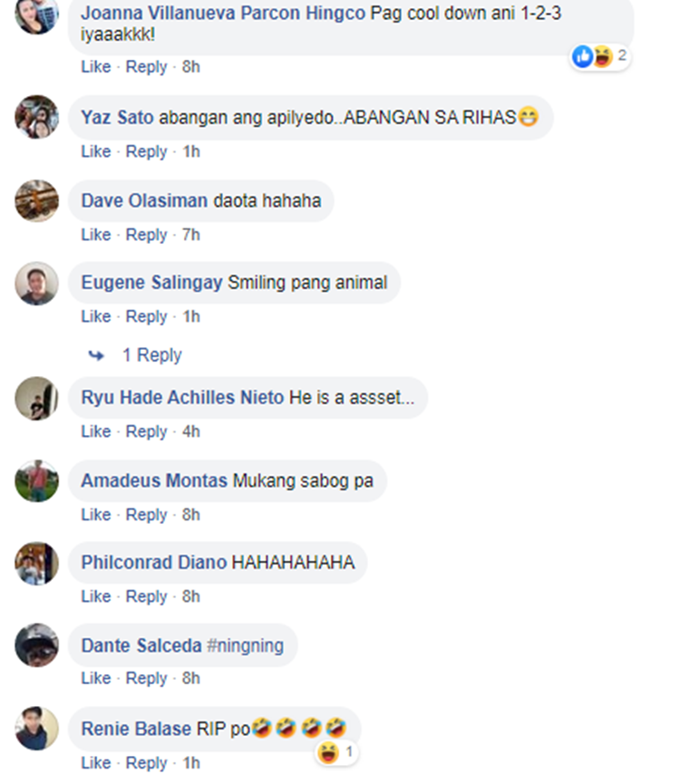This screenshot has height=784, width=680.
Task: Click the 4h timestamp under Ryu's comment
Action: [191, 431]
